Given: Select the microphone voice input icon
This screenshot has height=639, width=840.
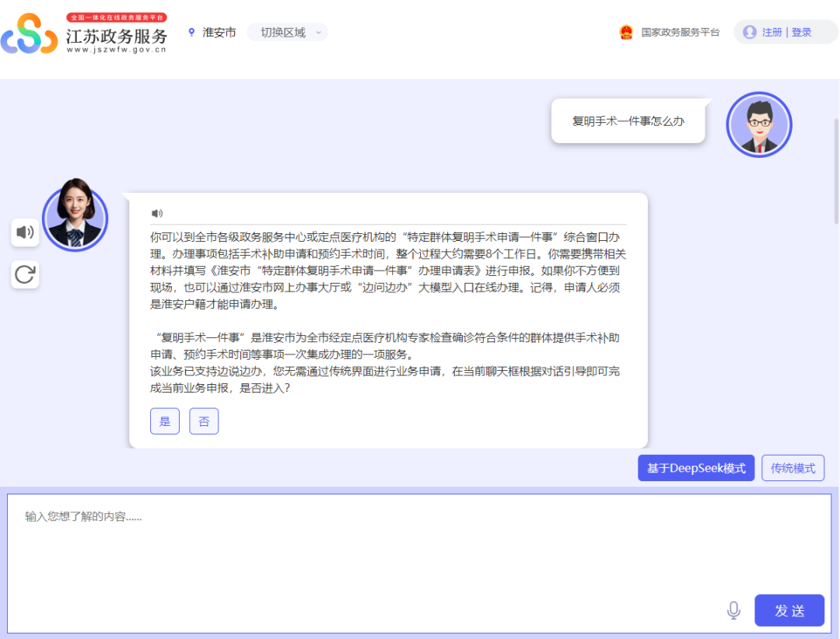Looking at the screenshot, I should pos(733,610).
